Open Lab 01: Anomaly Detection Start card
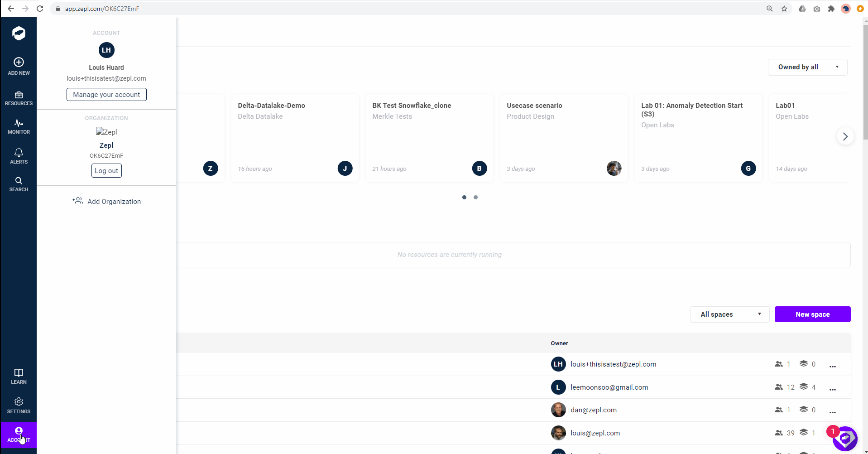The image size is (868, 454). point(698,138)
